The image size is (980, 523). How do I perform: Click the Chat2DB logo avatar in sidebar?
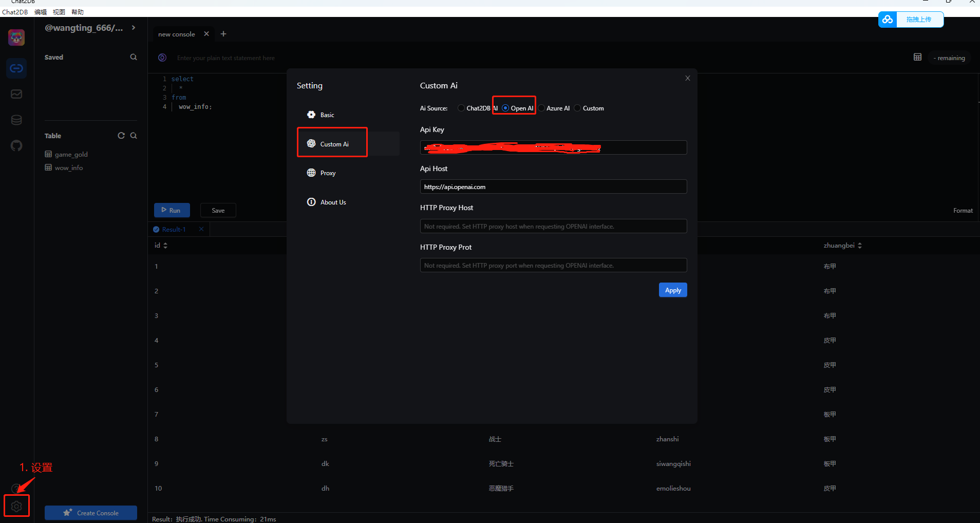(16, 38)
